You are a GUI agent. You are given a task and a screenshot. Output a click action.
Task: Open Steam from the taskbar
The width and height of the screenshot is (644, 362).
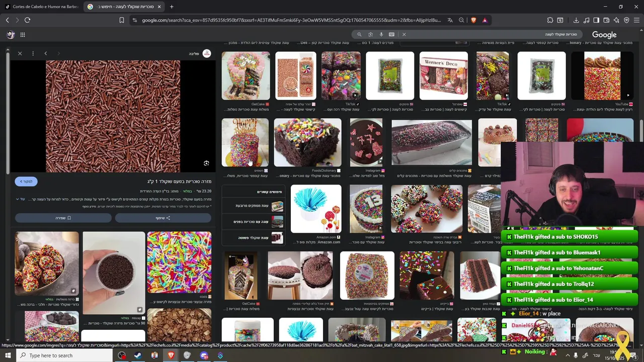coord(138,355)
